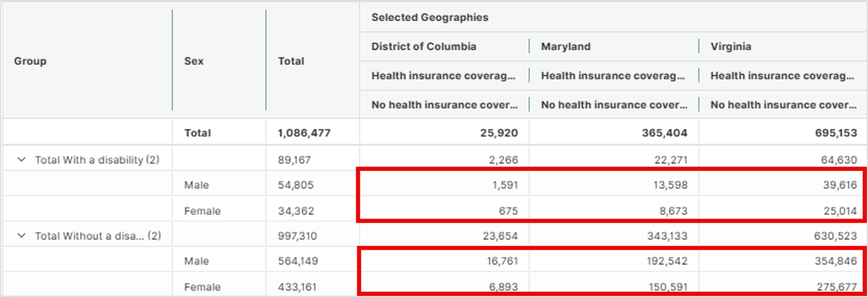Select Health insurance coverage header under Maryland
Viewport: 868px width, 297px height.
tap(612, 76)
